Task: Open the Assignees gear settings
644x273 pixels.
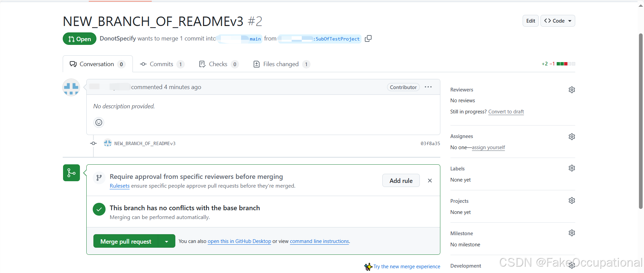Action: [572, 137]
